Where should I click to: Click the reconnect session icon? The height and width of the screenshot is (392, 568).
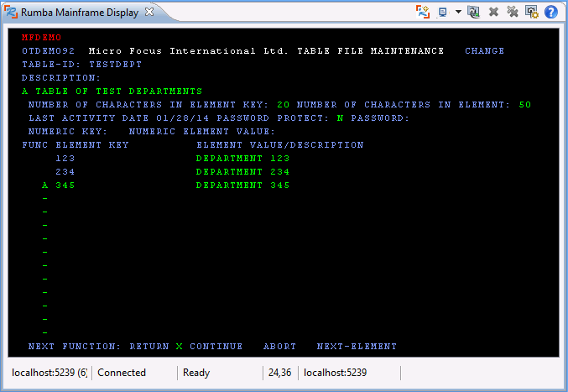point(474,12)
